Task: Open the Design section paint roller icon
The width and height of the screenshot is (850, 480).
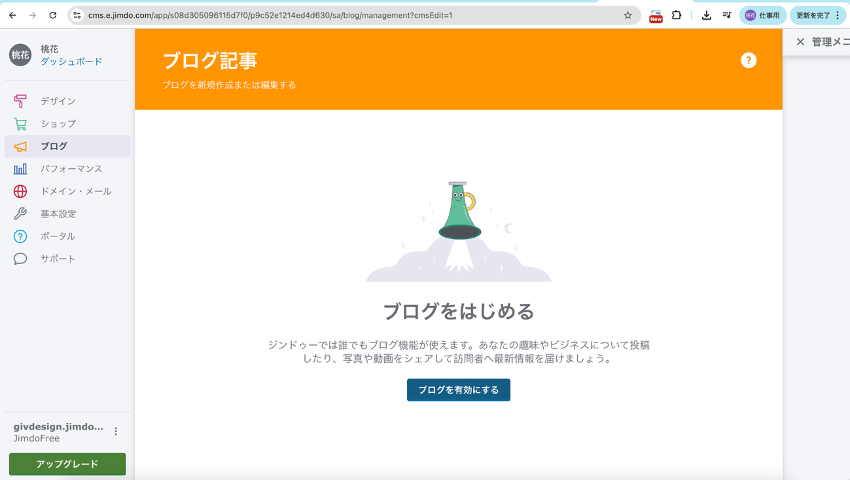Action: (20, 101)
